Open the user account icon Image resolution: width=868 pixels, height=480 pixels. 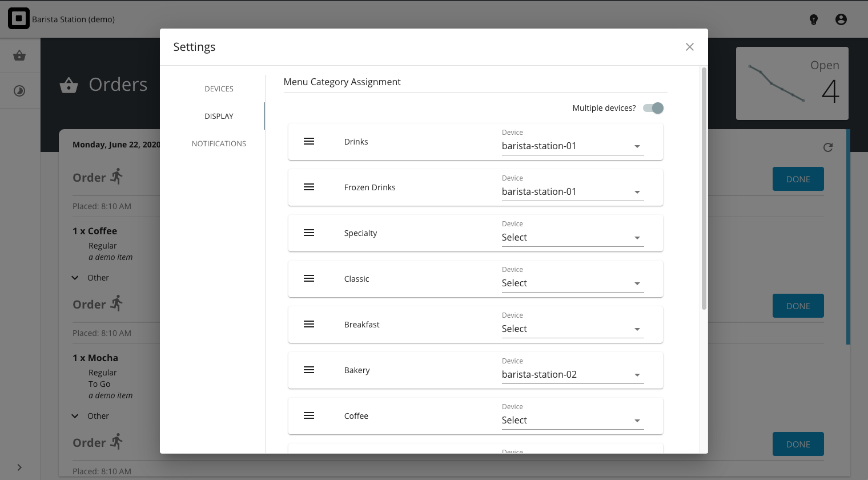(x=841, y=19)
